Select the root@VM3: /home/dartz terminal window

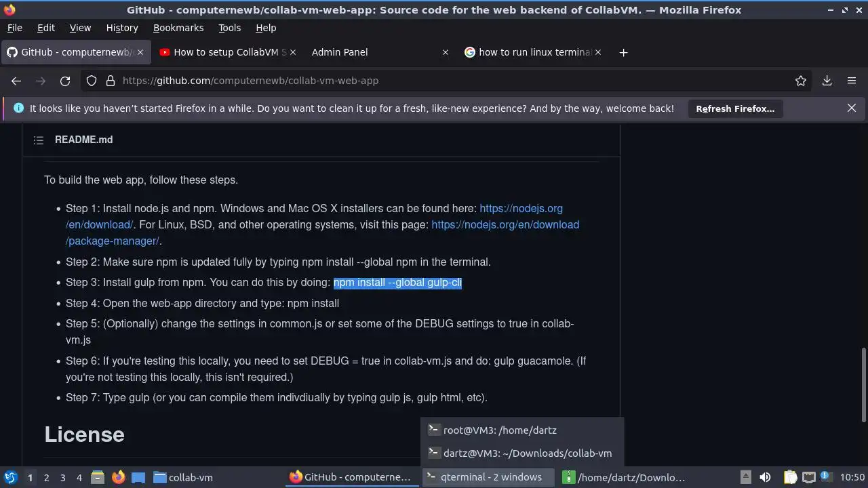pyautogui.click(x=521, y=430)
